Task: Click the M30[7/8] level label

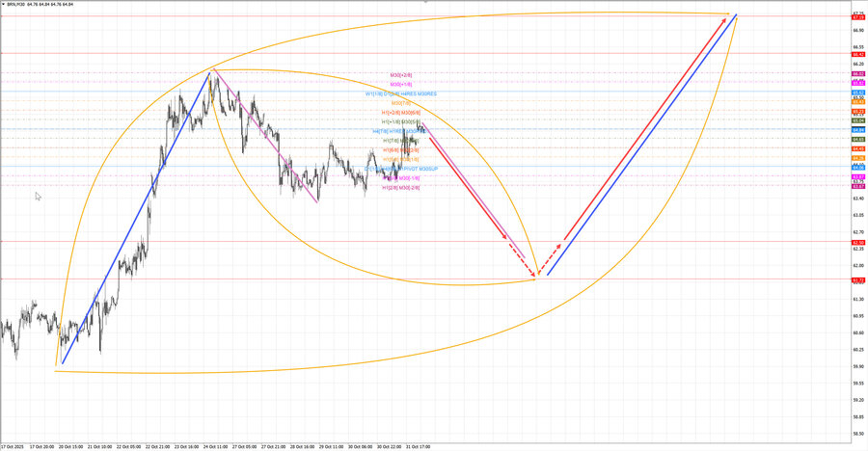Action: point(401,103)
